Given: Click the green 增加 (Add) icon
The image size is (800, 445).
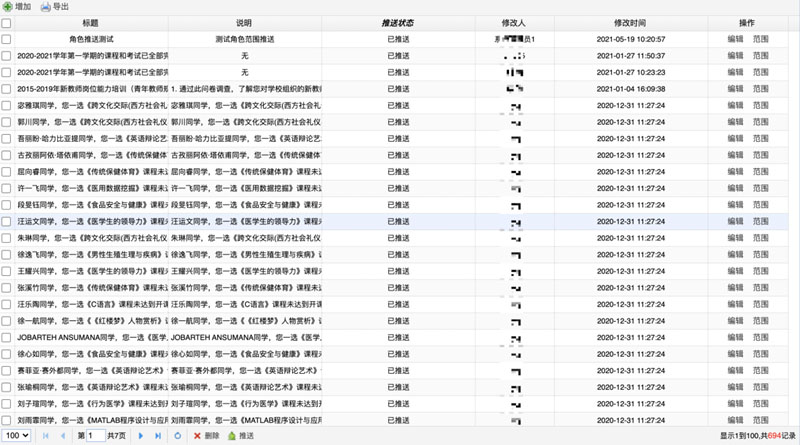Looking at the screenshot, I should point(8,7).
